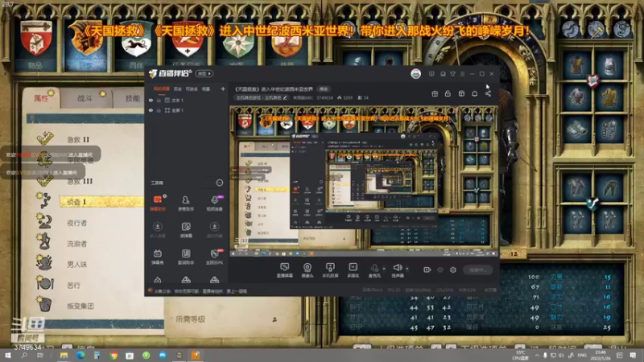Lock the 全屏 1 source
The height and width of the screenshot is (362, 644).
159,110
